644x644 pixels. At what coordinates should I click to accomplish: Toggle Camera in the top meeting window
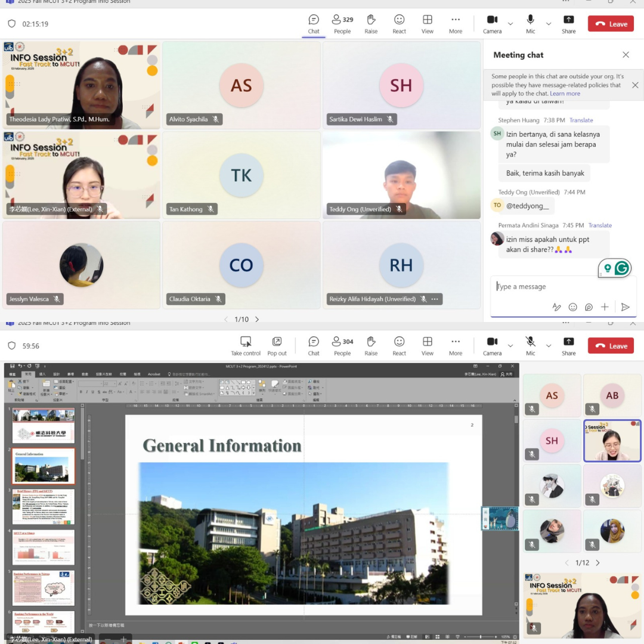pyautogui.click(x=492, y=24)
